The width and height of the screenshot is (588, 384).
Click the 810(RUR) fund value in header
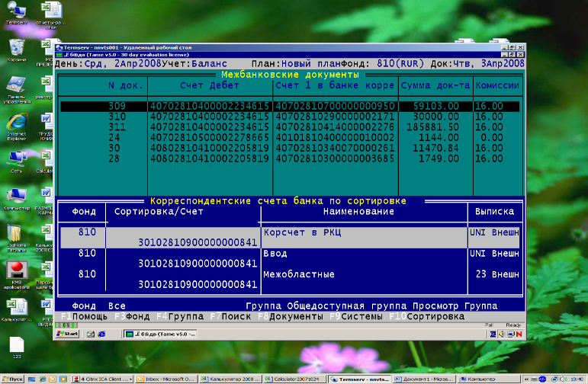coord(400,64)
